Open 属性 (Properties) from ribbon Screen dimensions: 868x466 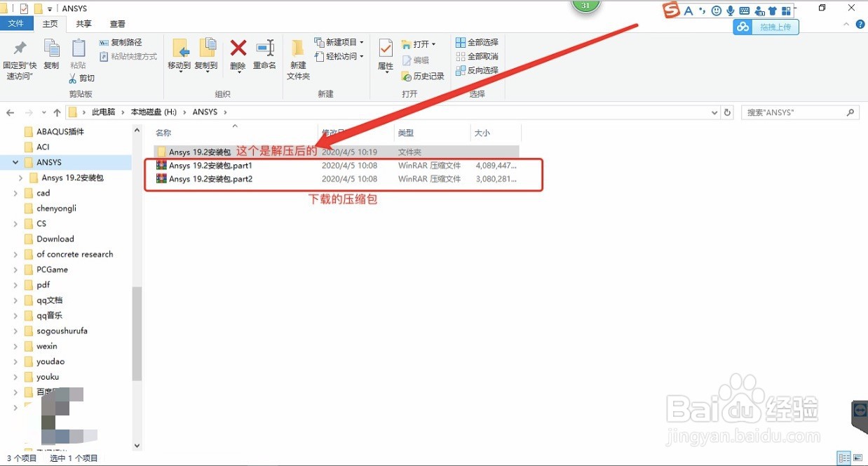tap(386, 55)
